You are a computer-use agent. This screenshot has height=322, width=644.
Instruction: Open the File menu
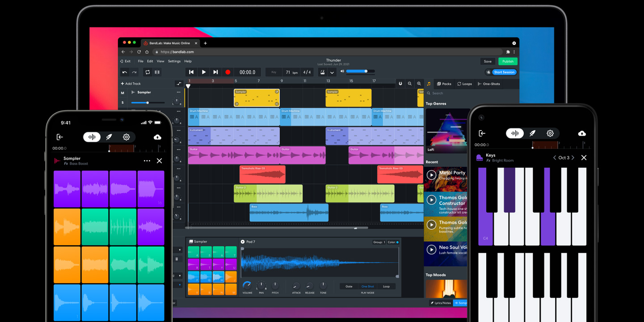(x=140, y=61)
